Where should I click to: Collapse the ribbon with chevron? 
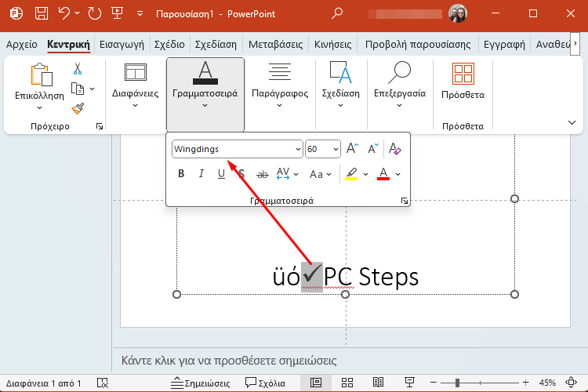coord(572,122)
